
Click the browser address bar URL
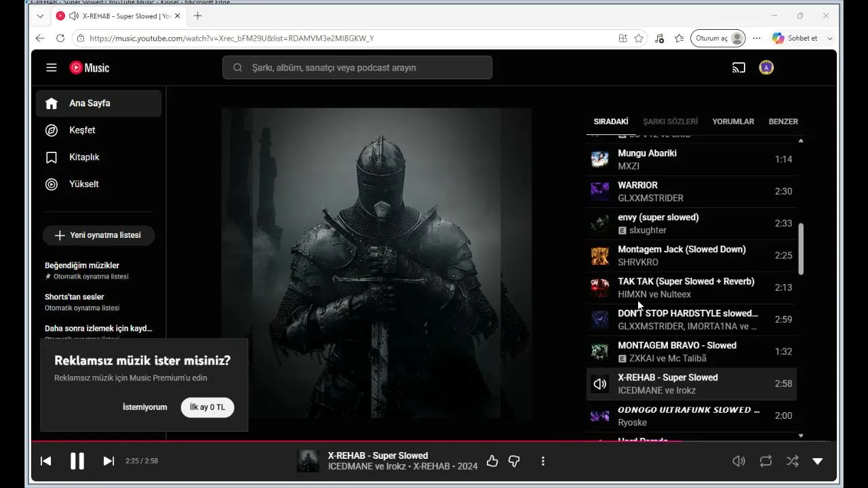click(x=231, y=39)
